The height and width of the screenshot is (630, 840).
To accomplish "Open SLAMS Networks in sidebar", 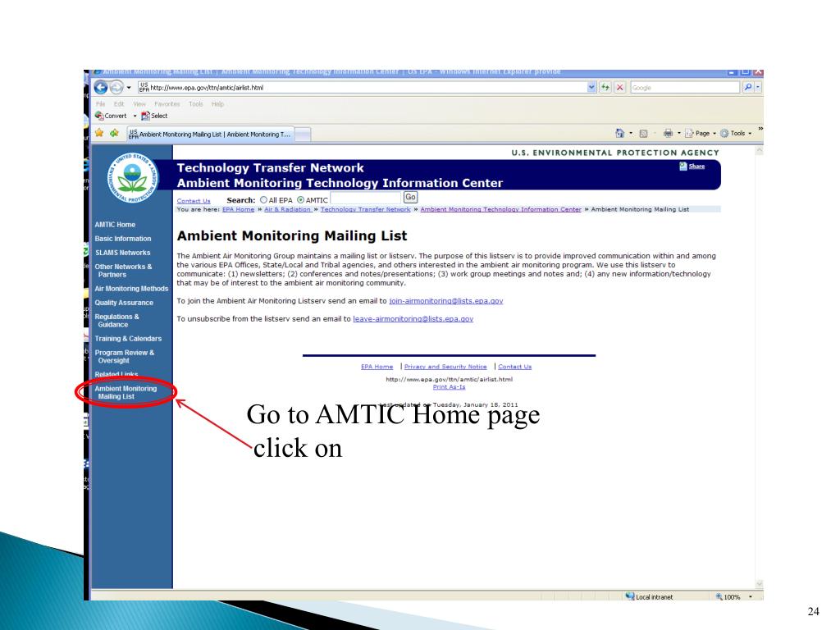I will pos(123,253).
